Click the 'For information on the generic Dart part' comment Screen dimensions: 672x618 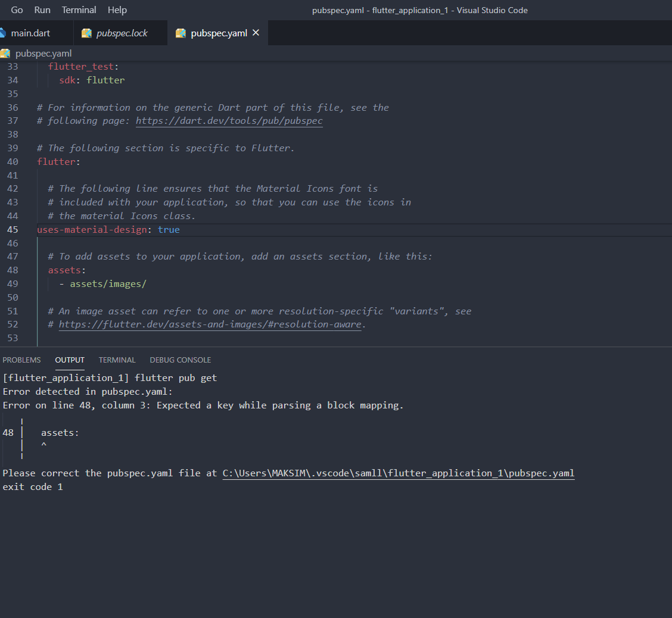213,108
